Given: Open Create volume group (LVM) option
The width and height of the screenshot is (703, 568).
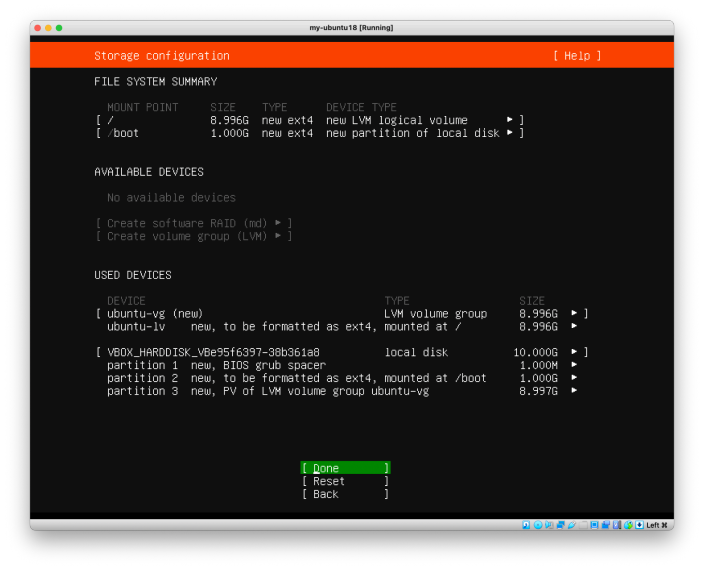Looking at the screenshot, I should point(194,236).
